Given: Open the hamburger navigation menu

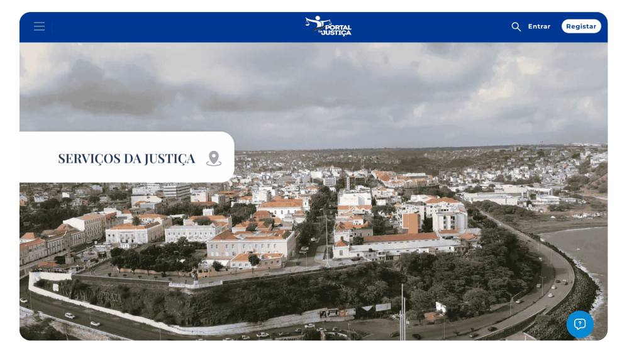Looking at the screenshot, I should pos(39,26).
